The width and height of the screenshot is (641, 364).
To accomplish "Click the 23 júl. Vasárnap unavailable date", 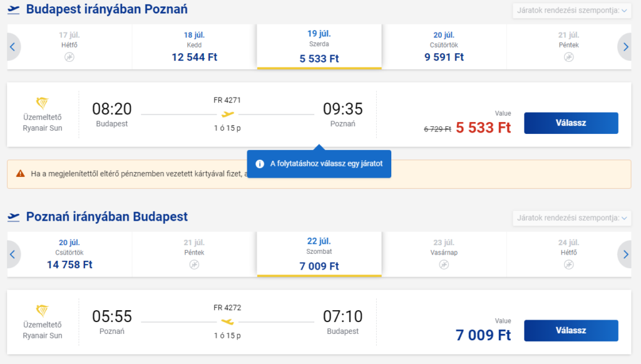I will 444,255.
